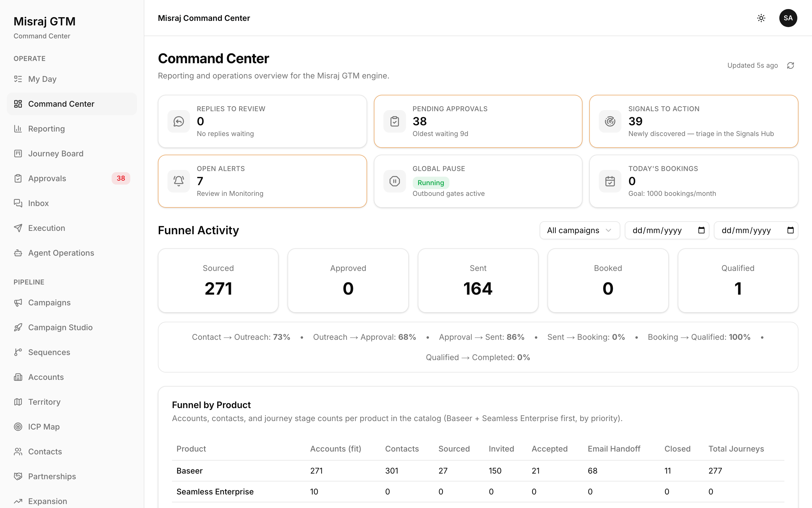Viewport: 812px width, 508px height.
Task: Select the Qualified 1 funnel card
Action: click(x=738, y=281)
